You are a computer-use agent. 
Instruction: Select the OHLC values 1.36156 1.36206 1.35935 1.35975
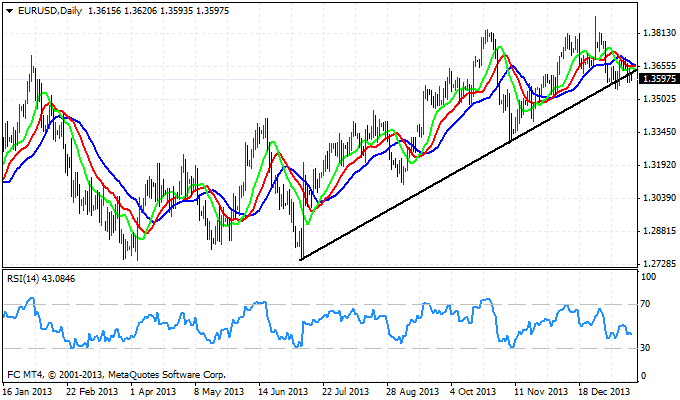158,11
